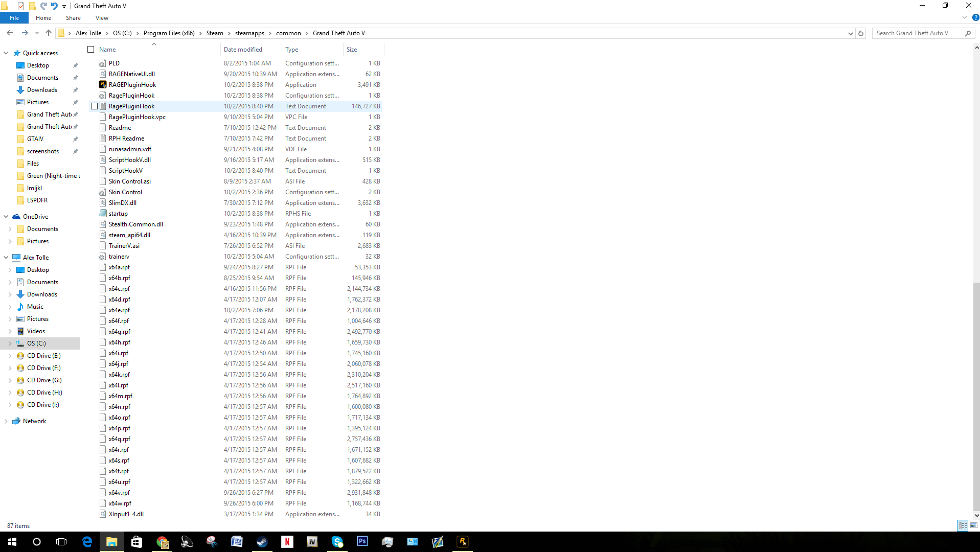Click the SlimDX.dll file icon
Viewport: 980px width, 552px height.
pyautogui.click(x=103, y=203)
